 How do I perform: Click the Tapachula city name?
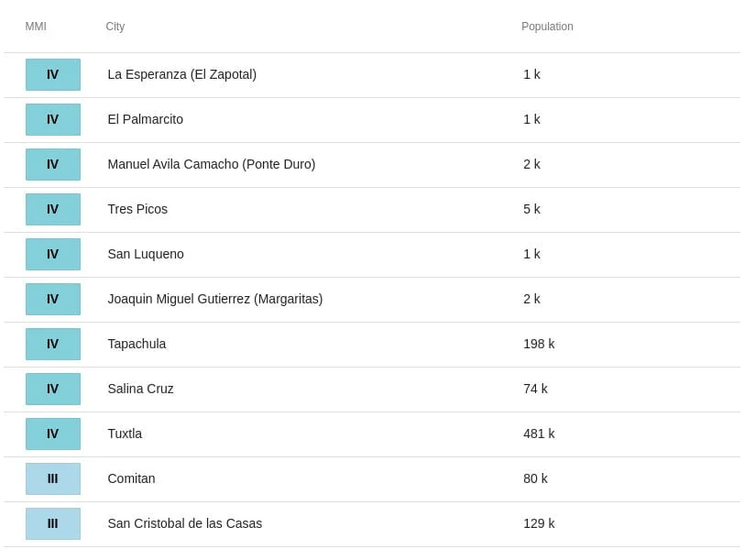point(137,344)
